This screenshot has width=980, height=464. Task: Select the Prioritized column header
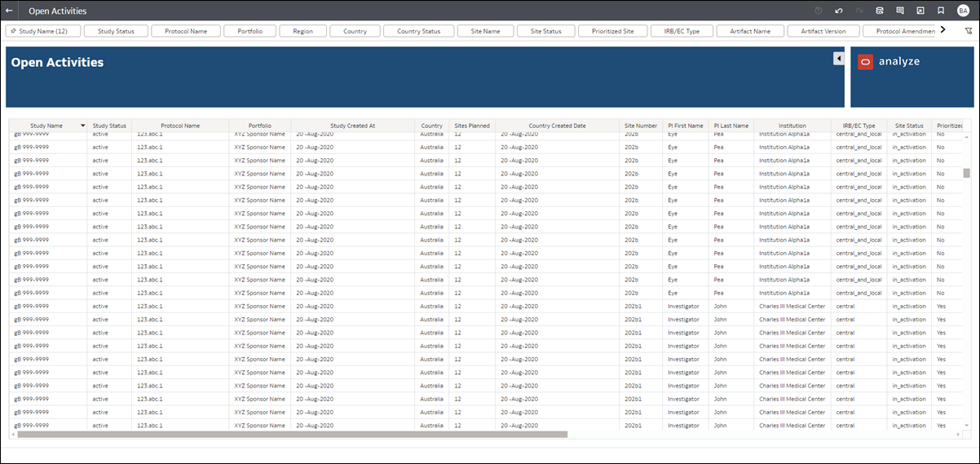(x=949, y=126)
